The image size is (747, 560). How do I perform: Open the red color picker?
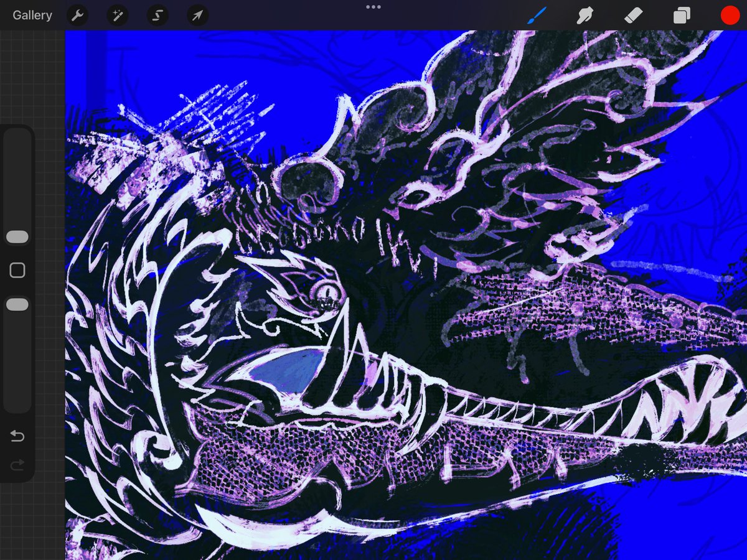730,16
